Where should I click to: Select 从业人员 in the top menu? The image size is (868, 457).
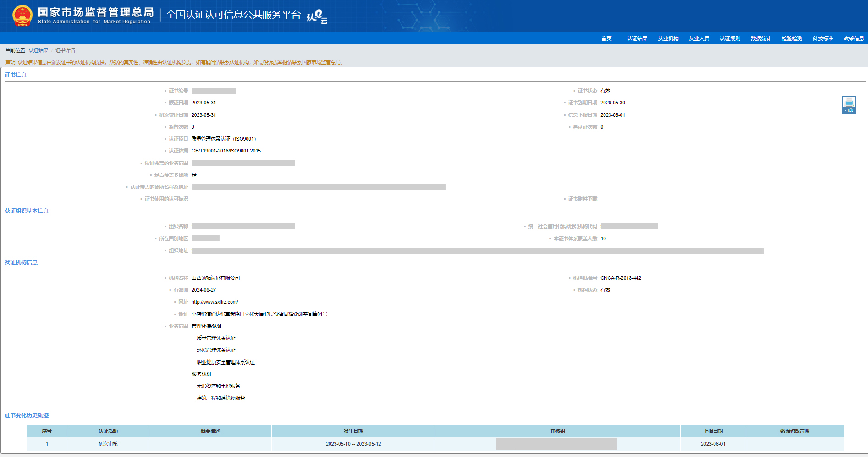699,38
